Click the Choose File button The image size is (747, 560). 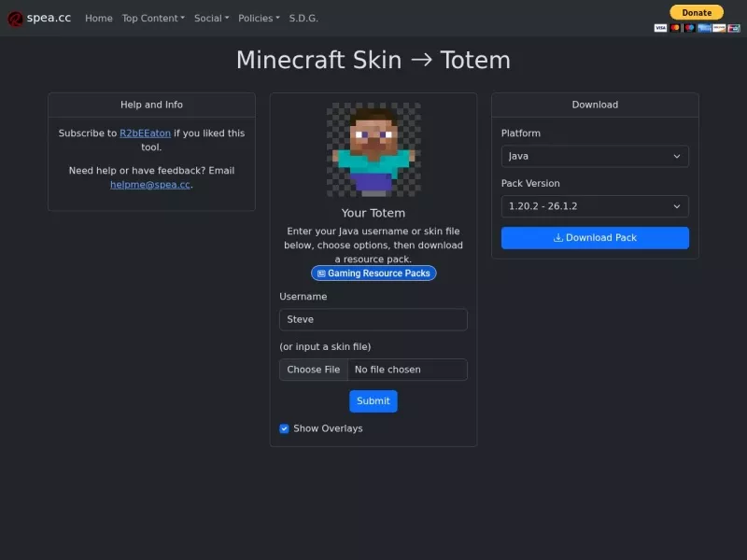[314, 370]
